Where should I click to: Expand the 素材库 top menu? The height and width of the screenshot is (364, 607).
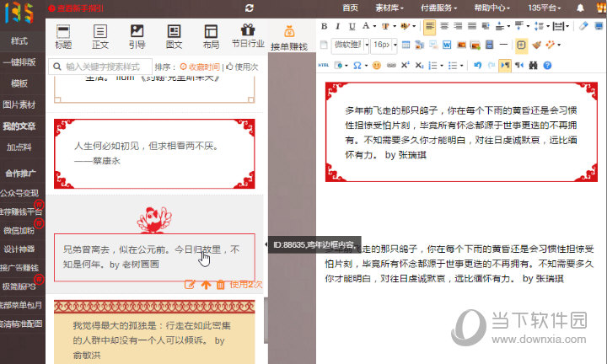tap(390, 8)
